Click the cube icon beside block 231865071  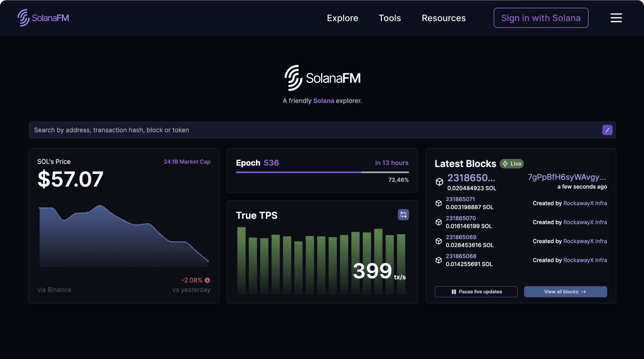438,203
